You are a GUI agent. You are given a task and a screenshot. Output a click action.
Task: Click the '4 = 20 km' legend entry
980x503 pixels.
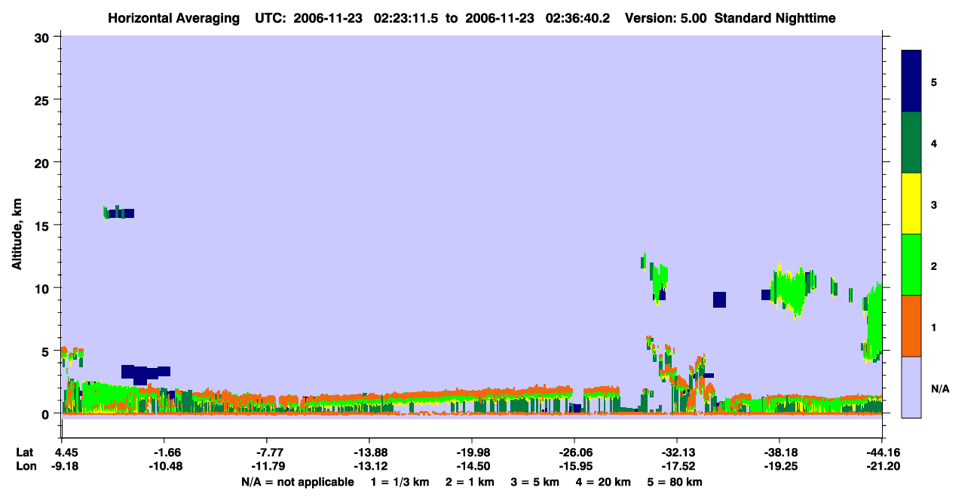(x=603, y=482)
